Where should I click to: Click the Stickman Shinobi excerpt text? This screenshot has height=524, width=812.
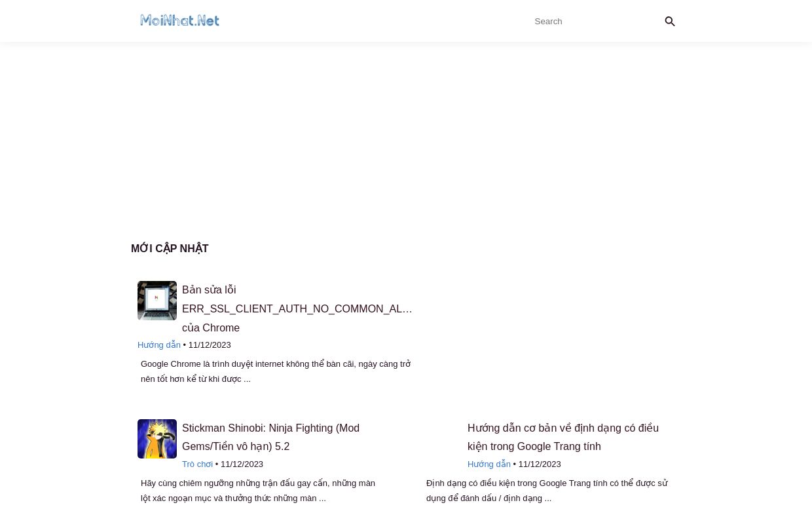(258, 491)
